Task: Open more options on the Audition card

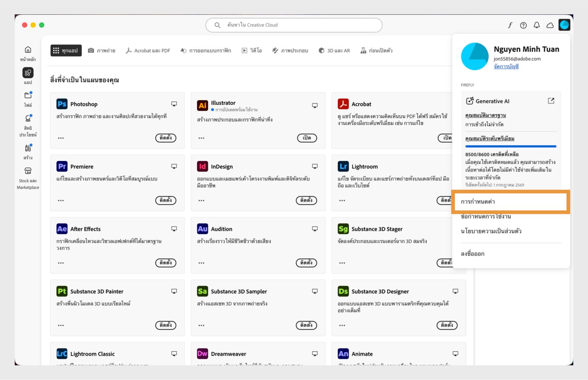Action: pos(201,263)
